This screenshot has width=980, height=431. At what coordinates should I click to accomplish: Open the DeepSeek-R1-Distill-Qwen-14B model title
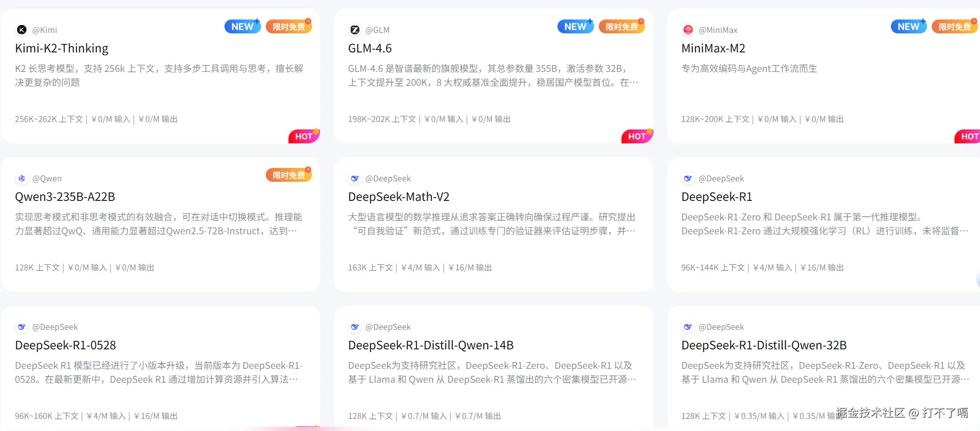(431, 345)
